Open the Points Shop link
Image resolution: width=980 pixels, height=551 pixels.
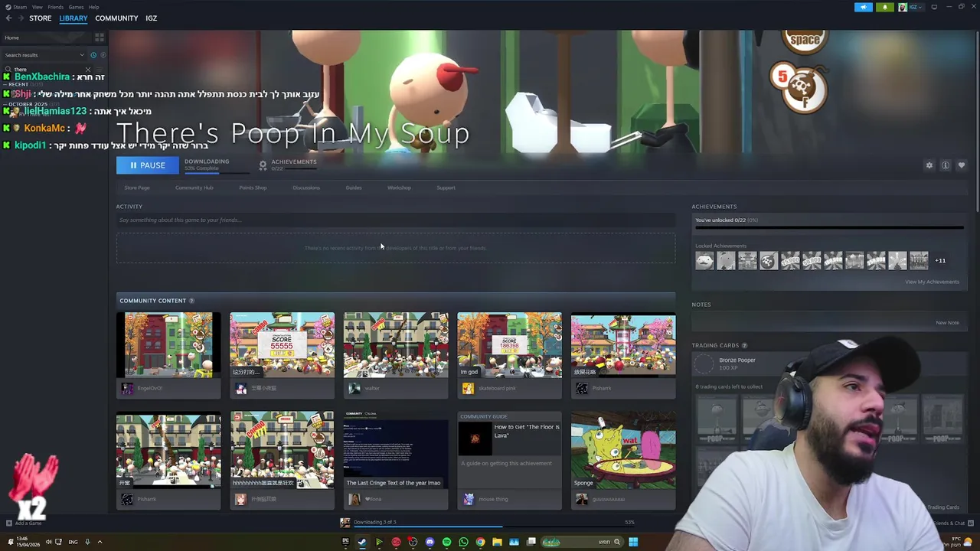pyautogui.click(x=253, y=187)
